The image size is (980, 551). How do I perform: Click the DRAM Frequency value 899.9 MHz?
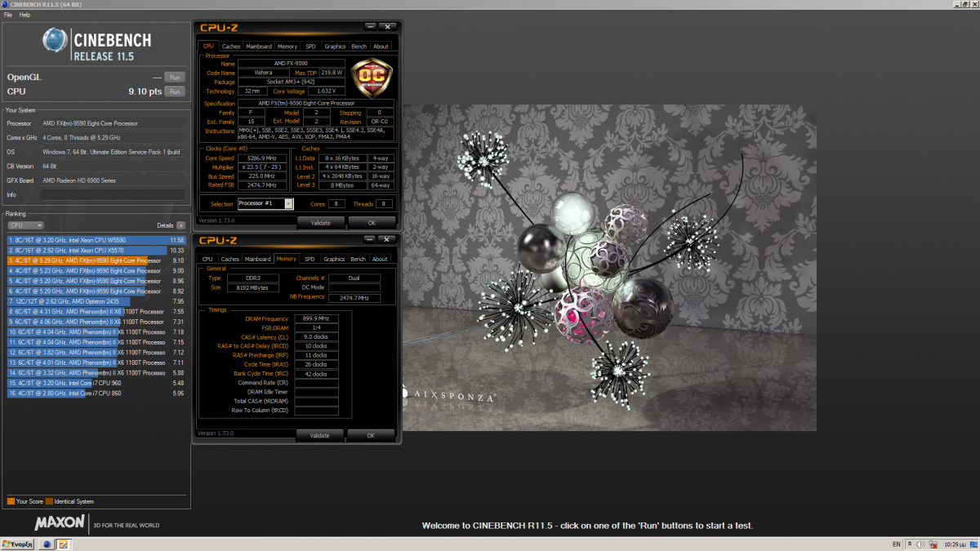(x=316, y=319)
